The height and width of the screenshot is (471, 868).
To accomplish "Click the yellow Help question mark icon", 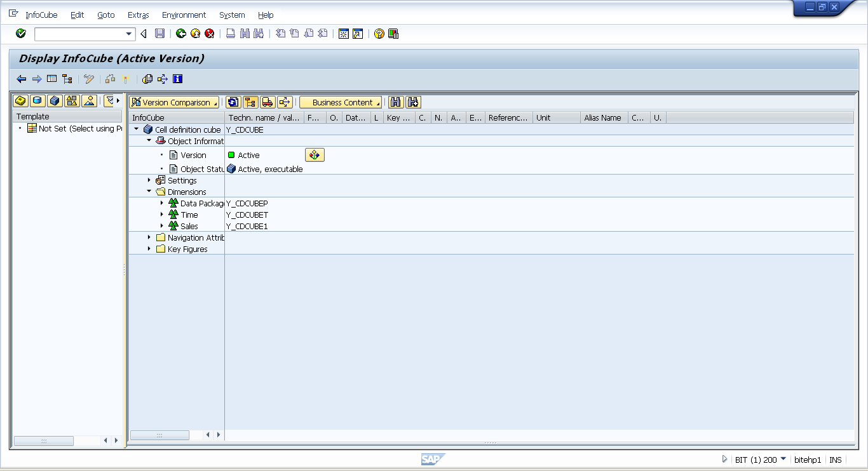I will [x=379, y=34].
